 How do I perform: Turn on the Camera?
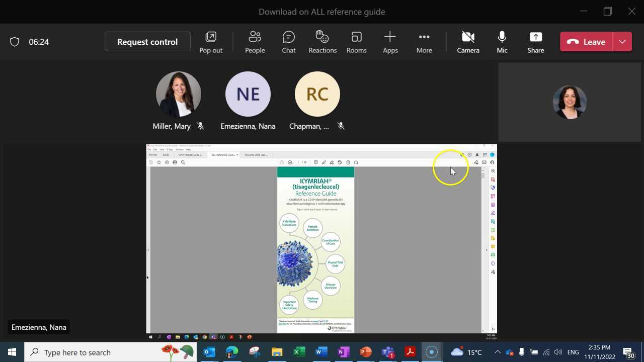(x=468, y=42)
